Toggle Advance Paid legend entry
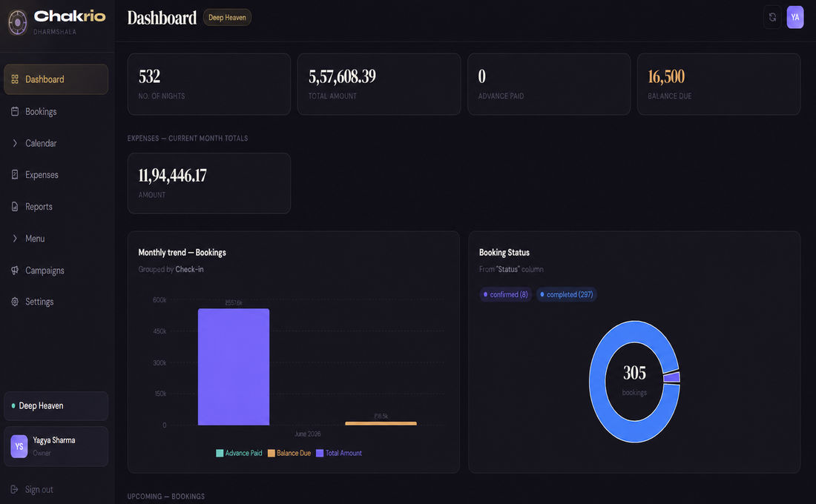This screenshot has height=504, width=816. click(239, 453)
